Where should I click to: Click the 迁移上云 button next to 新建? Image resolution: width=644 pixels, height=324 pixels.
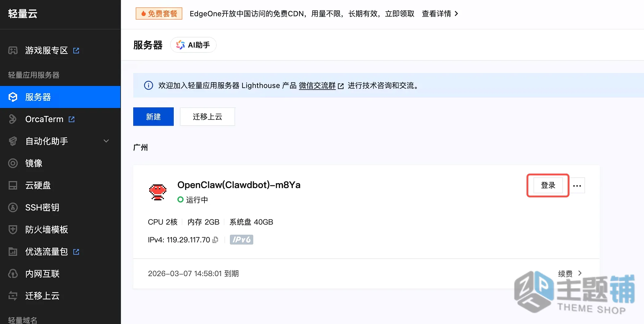[208, 117]
